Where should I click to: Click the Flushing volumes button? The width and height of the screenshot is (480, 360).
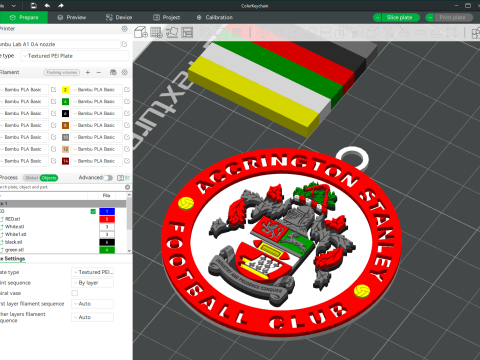(x=62, y=72)
